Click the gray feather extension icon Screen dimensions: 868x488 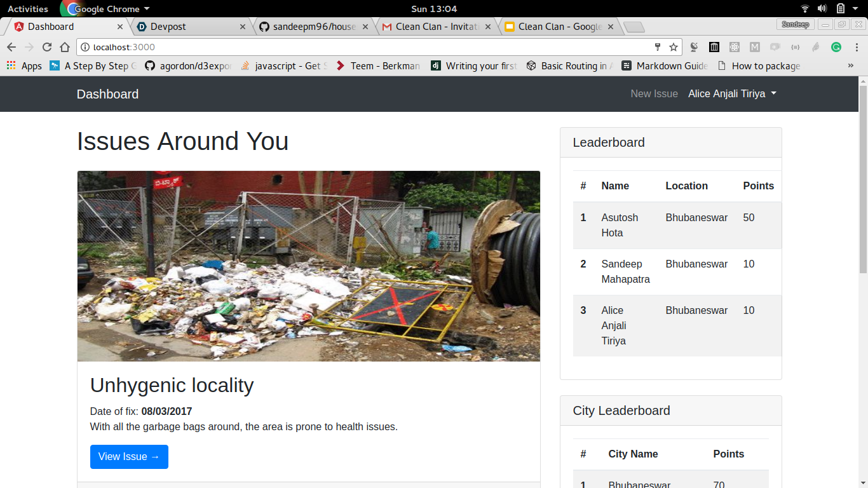pos(816,47)
